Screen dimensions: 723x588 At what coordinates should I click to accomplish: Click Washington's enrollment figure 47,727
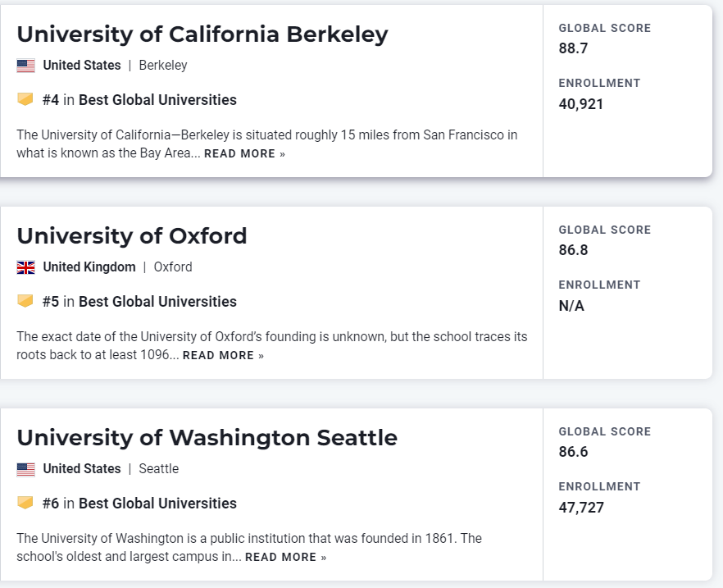pos(581,508)
